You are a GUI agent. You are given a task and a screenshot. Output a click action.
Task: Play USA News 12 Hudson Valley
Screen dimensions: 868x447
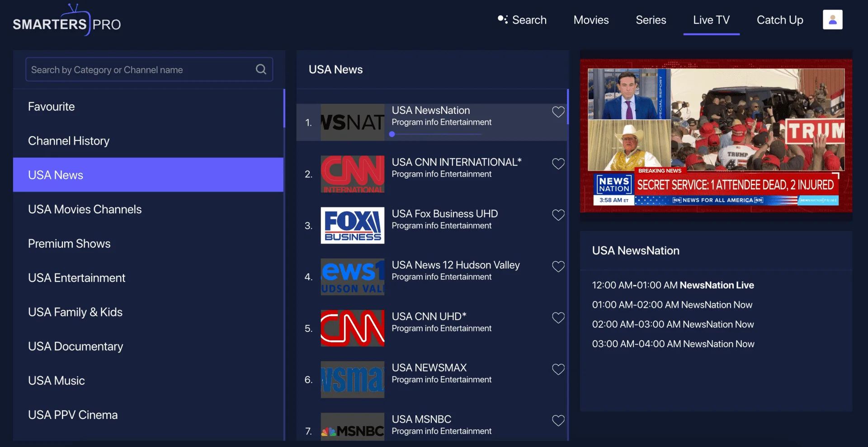click(x=431, y=277)
